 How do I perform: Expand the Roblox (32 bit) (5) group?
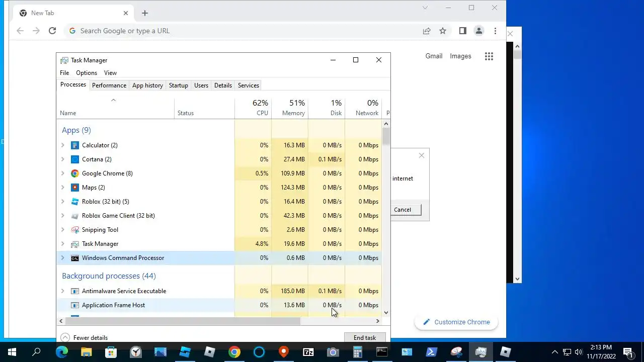coord(63,202)
